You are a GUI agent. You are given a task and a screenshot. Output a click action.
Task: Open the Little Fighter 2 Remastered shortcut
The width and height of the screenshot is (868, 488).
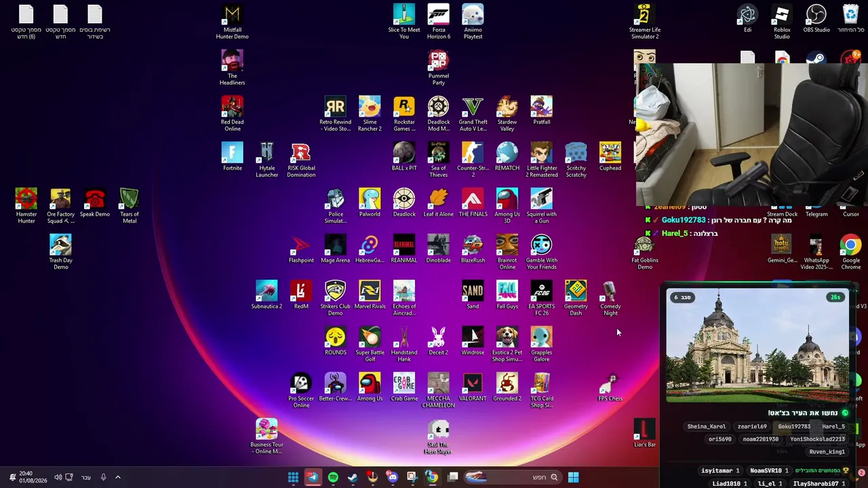tap(542, 161)
